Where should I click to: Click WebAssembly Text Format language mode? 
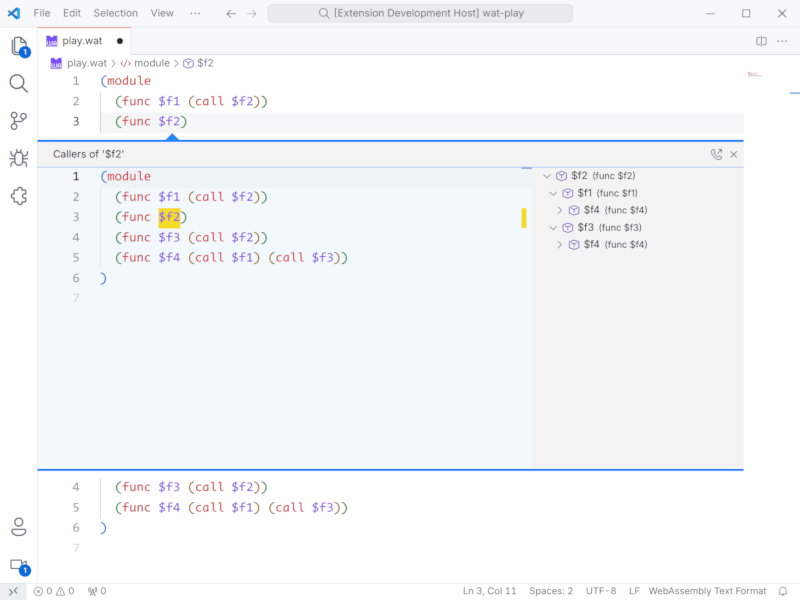[707, 591]
